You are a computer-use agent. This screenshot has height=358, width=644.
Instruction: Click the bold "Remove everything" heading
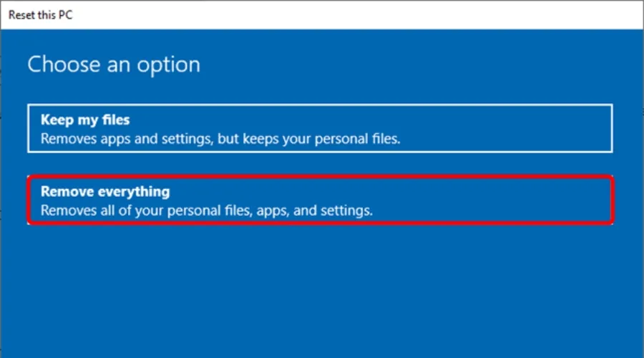tap(104, 192)
